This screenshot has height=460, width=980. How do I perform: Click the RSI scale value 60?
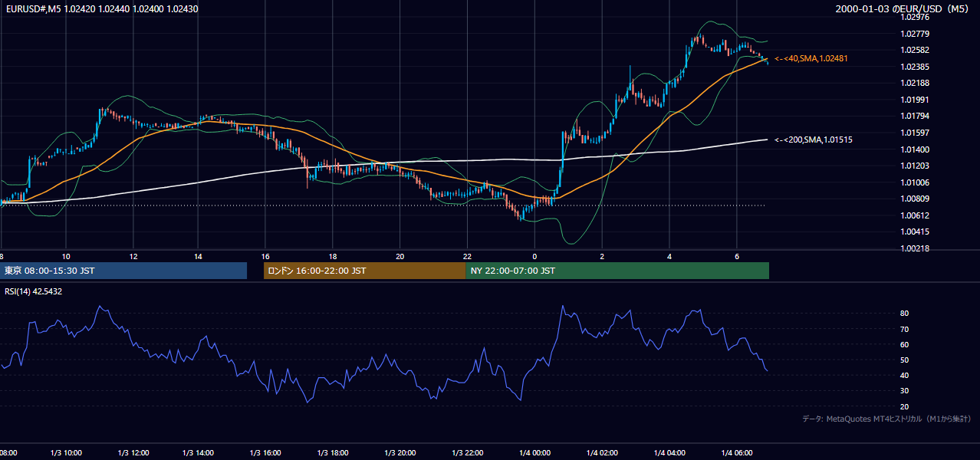click(905, 344)
